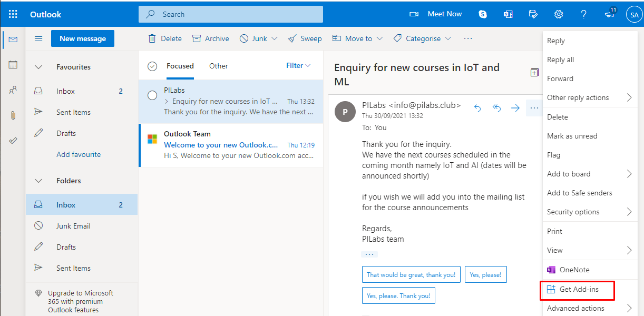Open the Help question mark
Screen dimensions: 644x316
584,14
